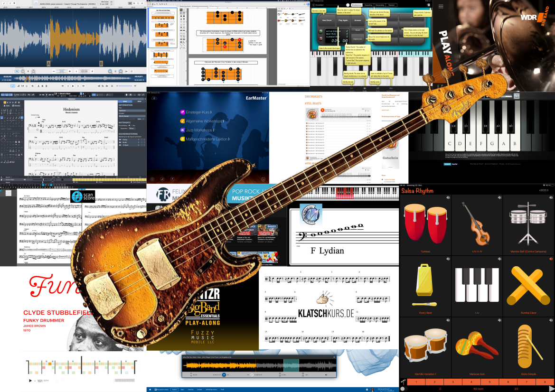Open the WDR Big Band hamburger menu
Image resolution: width=555 pixels, height=392 pixels.
coord(441,6)
